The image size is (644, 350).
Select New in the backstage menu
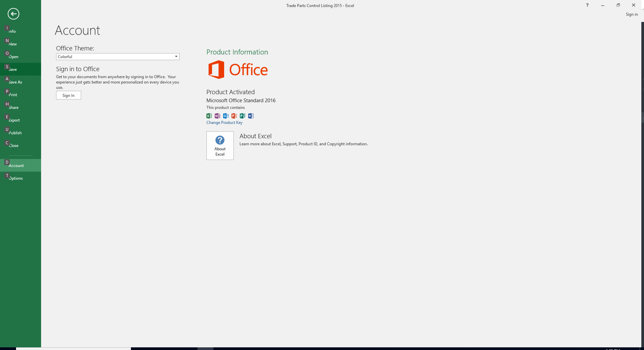click(x=20, y=44)
